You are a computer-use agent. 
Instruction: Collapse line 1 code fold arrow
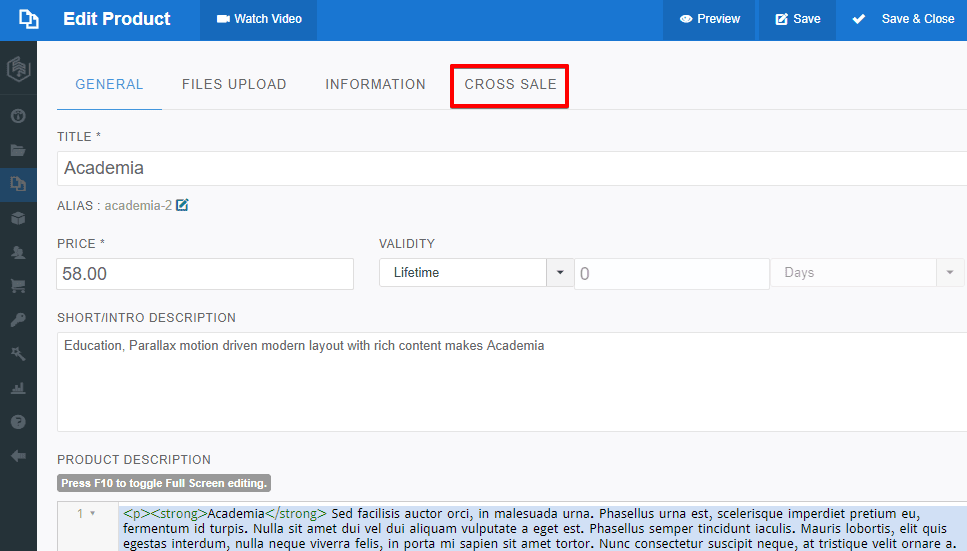[x=93, y=514]
